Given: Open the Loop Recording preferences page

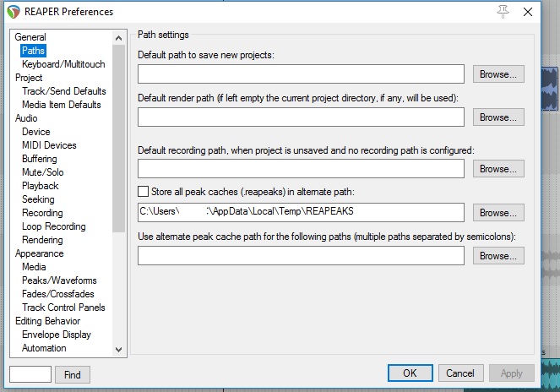Looking at the screenshot, I should pos(53,226).
